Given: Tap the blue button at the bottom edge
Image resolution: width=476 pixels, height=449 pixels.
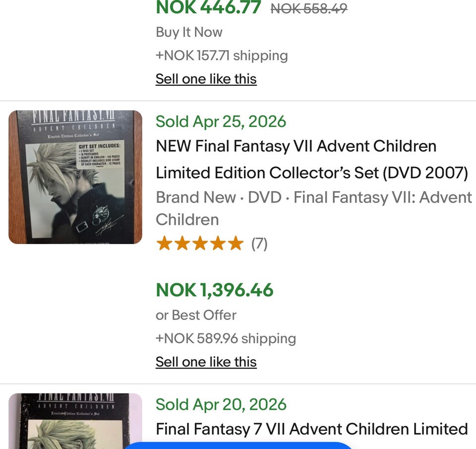Looking at the screenshot, I should coord(238,446).
